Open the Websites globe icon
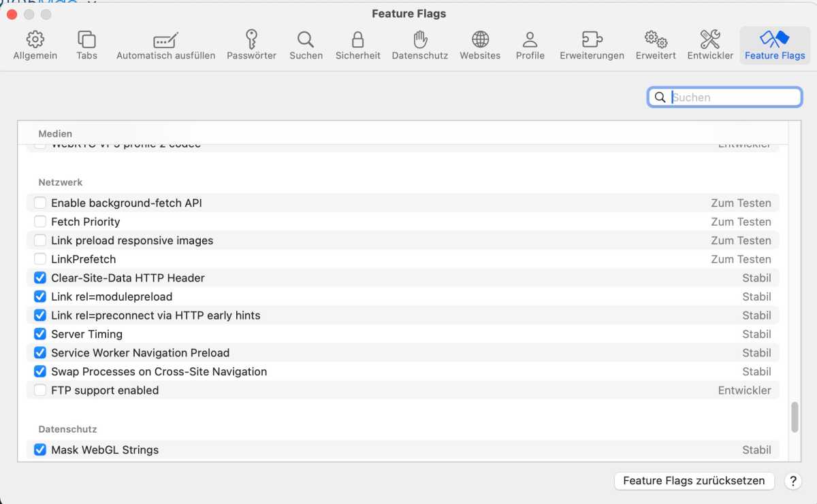817x504 pixels. pyautogui.click(x=480, y=39)
